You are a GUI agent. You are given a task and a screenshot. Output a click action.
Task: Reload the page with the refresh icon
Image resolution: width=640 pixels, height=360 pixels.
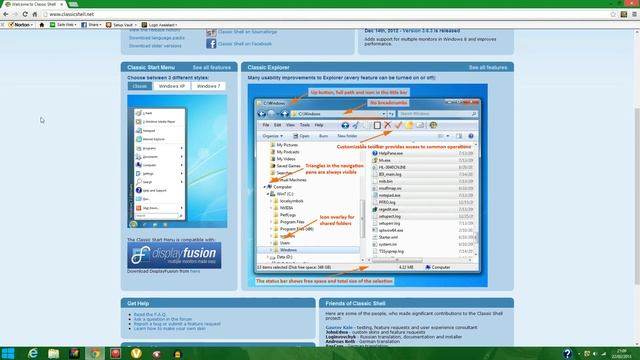[x=25, y=14]
